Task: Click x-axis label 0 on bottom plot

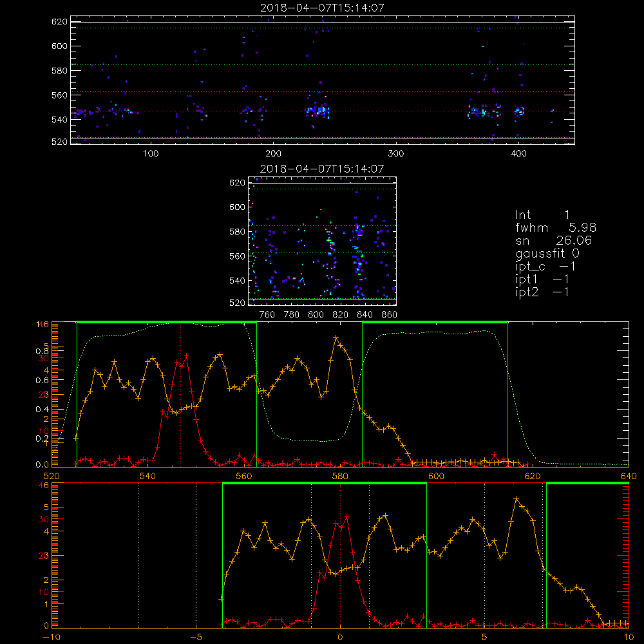Action: (340, 638)
